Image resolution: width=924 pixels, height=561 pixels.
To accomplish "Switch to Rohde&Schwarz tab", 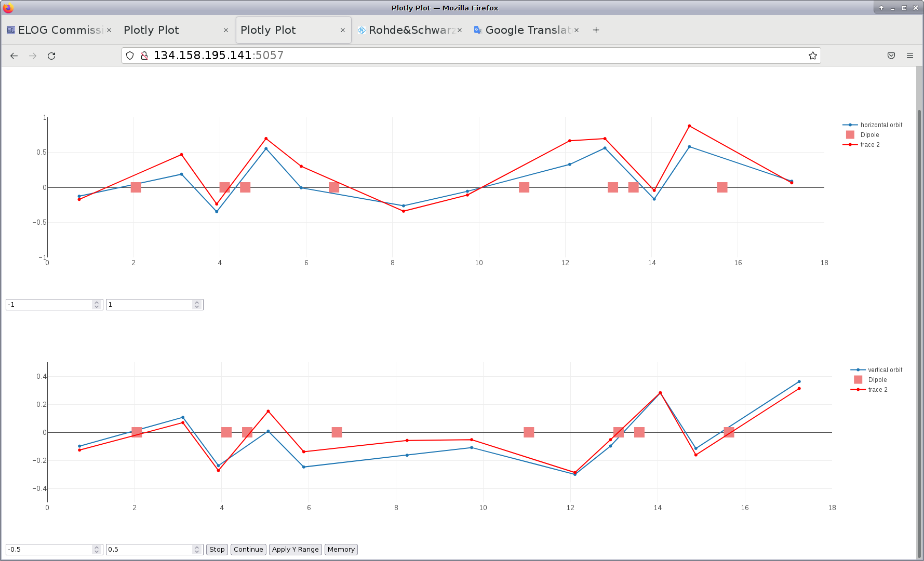I will click(x=411, y=30).
